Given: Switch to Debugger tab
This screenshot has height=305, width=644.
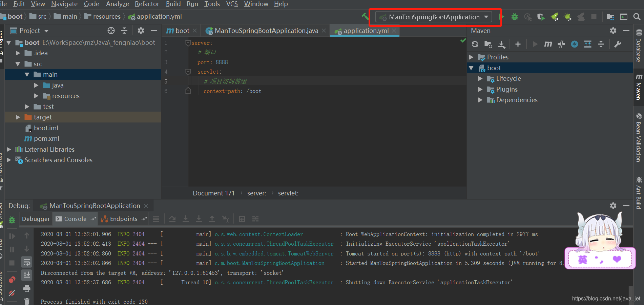Looking at the screenshot, I should point(36,219).
